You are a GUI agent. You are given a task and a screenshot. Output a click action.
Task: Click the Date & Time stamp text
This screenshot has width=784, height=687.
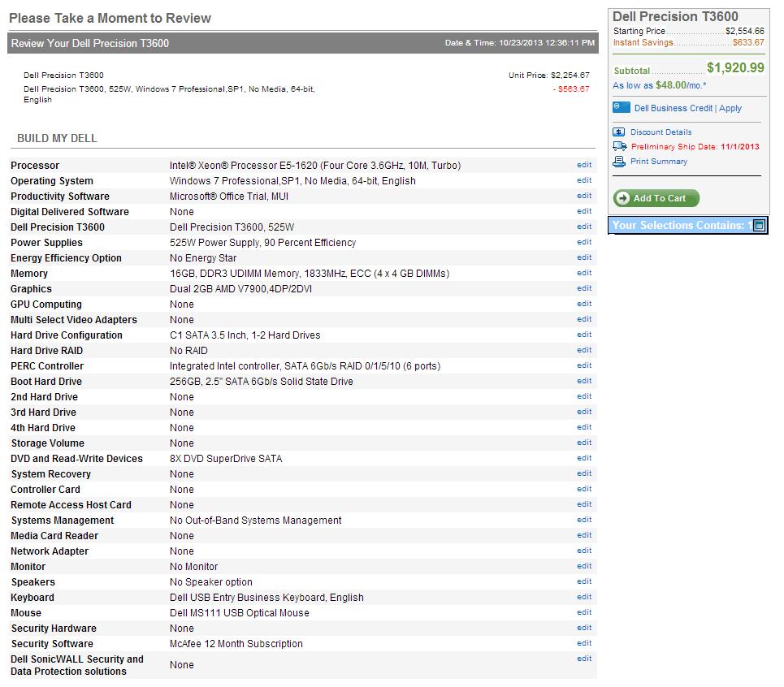[x=519, y=43]
